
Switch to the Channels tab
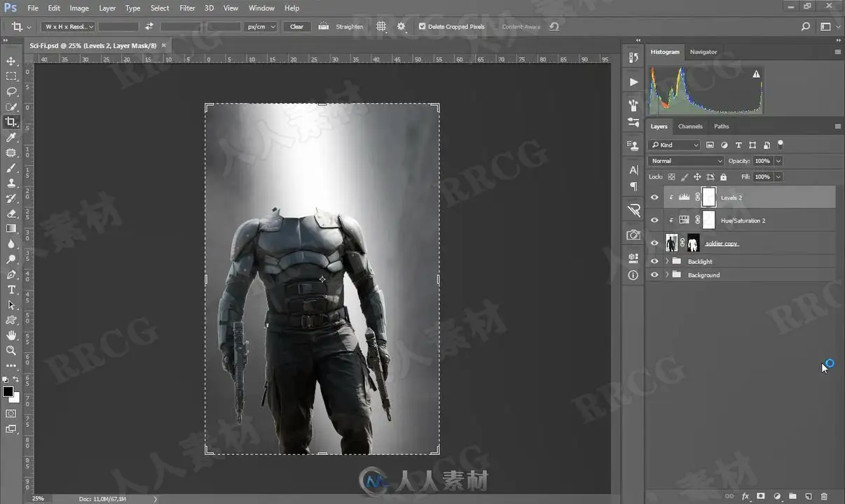tap(690, 126)
